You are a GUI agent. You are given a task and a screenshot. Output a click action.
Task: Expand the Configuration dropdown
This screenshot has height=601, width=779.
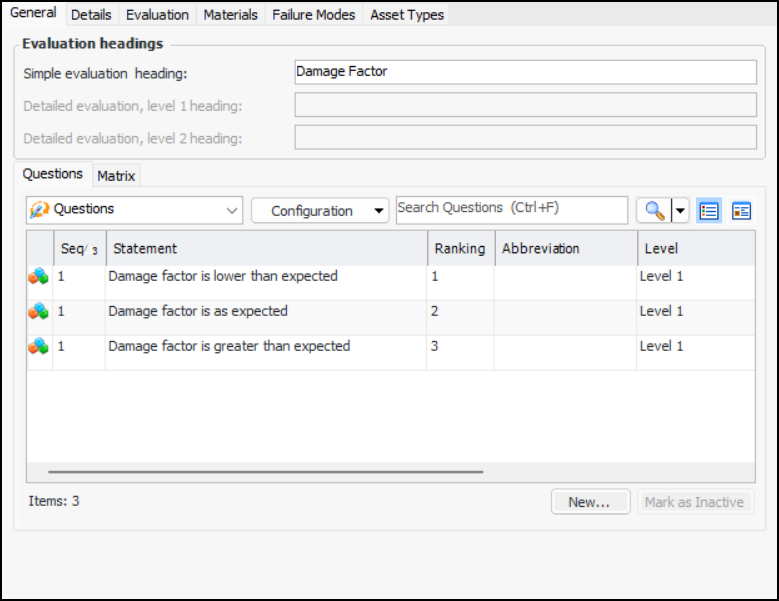[x=319, y=211]
